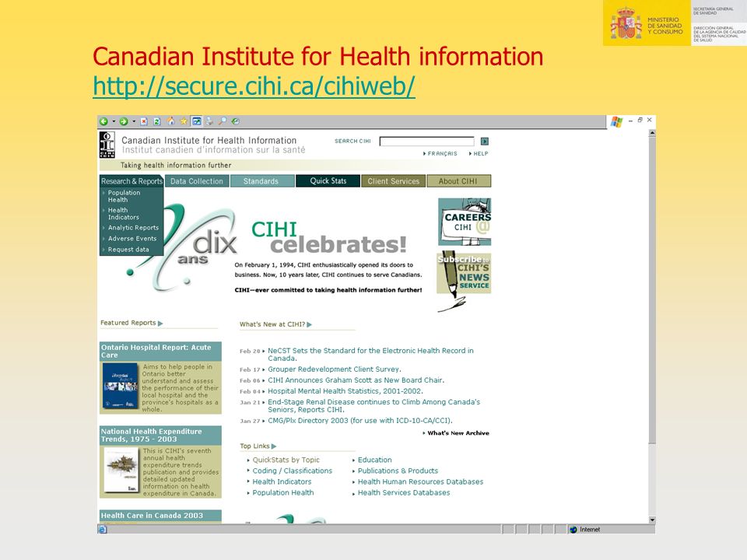Image resolution: width=747 pixels, height=560 pixels.
Task: Open National Health Expenditure Trends heading
Action: point(160,436)
